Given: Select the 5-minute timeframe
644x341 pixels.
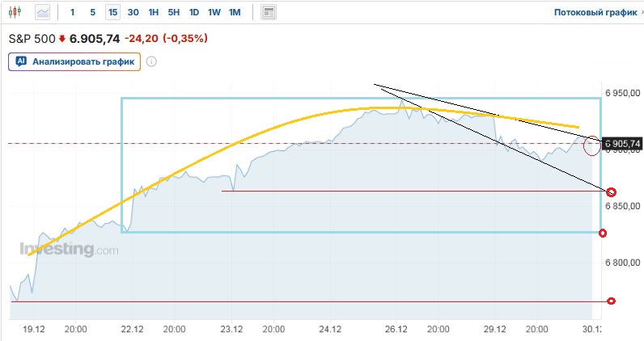Looking at the screenshot, I should coord(92,12).
